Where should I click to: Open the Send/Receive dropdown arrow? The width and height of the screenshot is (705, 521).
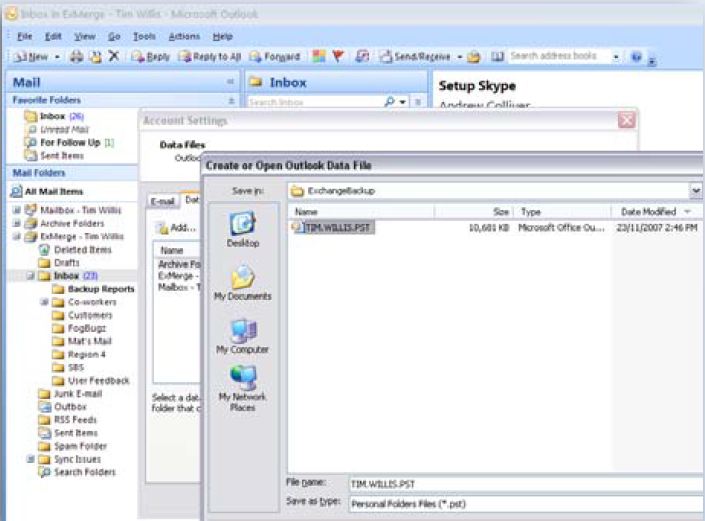click(460, 57)
